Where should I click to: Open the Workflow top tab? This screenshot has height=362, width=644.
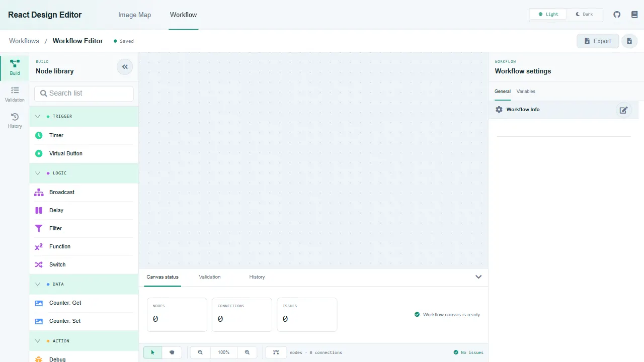point(183,15)
